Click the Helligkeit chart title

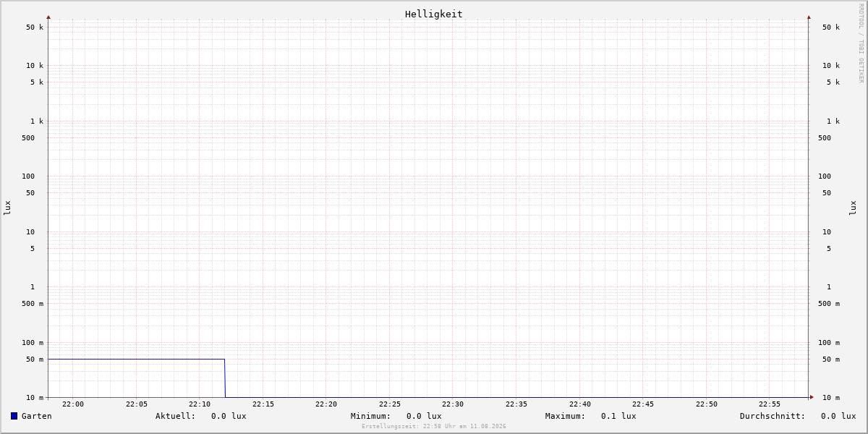[x=434, y=14]
